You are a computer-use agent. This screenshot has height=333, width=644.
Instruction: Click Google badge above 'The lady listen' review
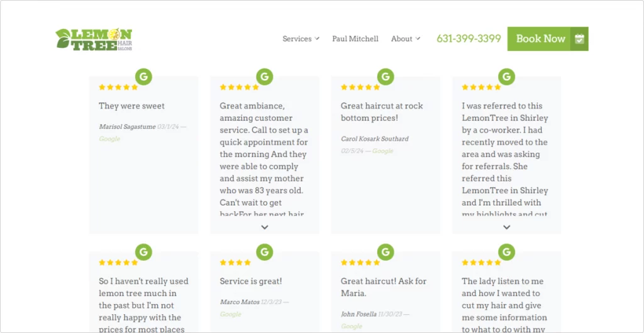tap(506, 252)
